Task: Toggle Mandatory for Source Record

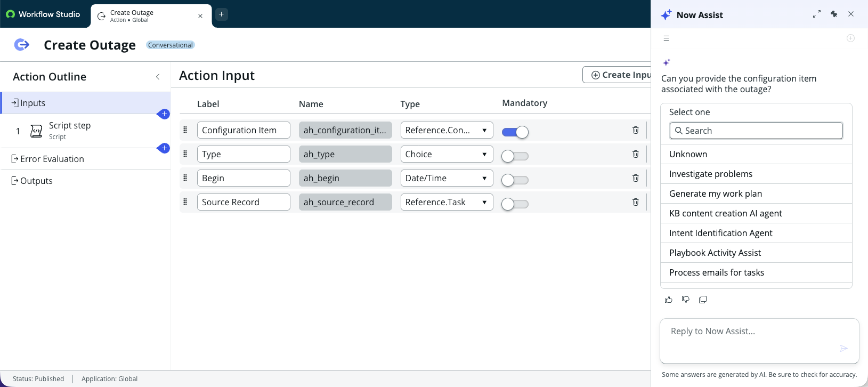Action: coord(515,204)
